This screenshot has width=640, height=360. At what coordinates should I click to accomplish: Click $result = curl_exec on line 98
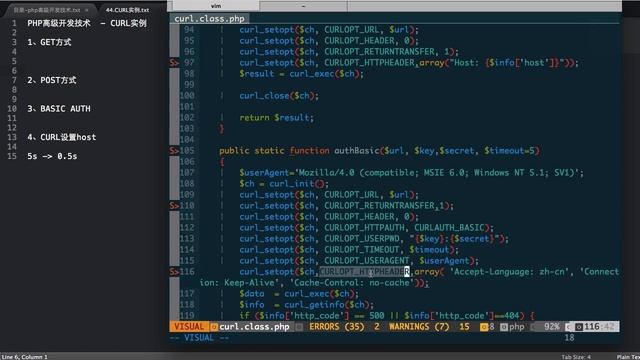click(301, 73)
